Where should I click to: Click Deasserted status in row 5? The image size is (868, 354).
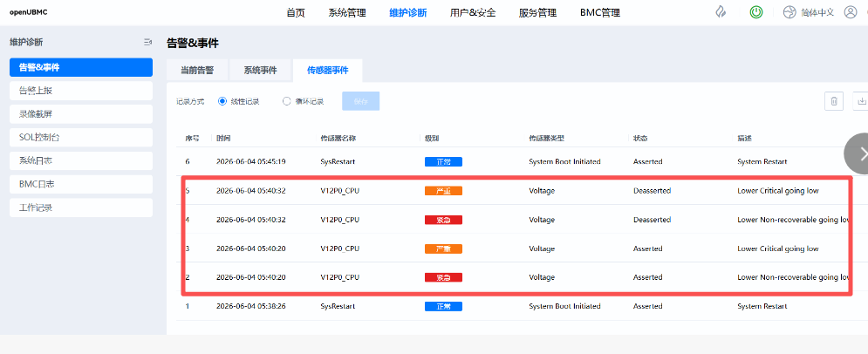point(653,191)
